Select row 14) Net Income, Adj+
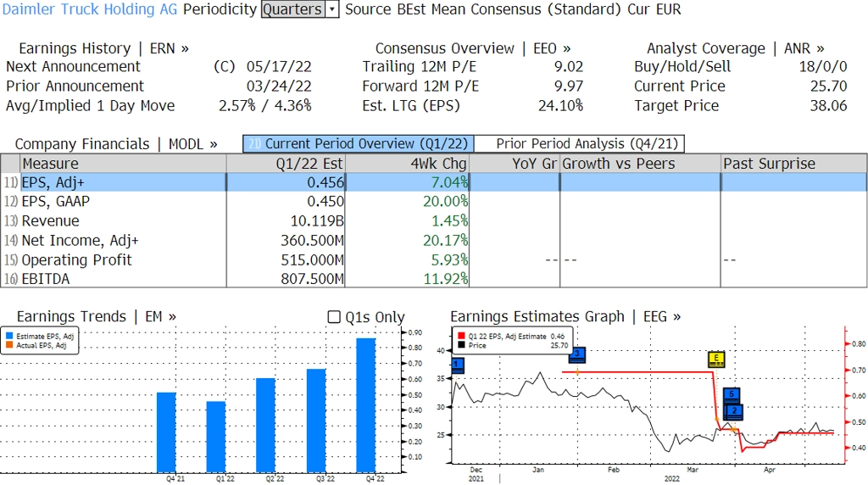Screen dimensions: 868x485 pos(434,240)
